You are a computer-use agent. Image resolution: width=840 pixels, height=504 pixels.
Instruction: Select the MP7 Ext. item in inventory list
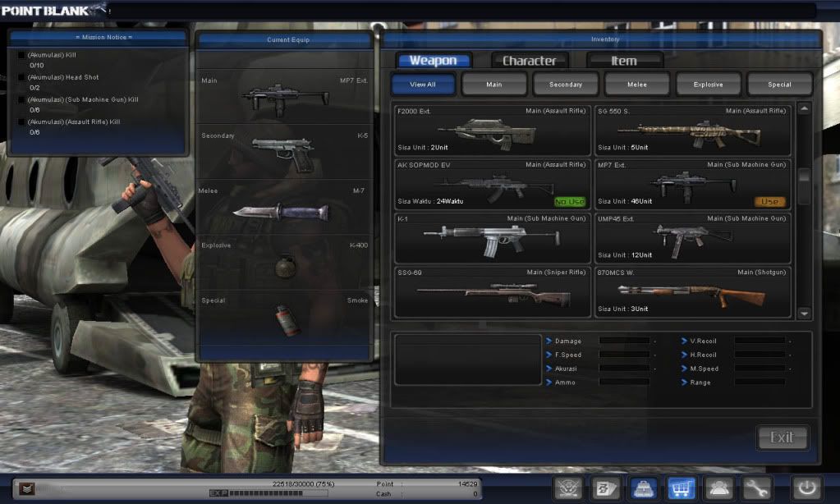693,184
